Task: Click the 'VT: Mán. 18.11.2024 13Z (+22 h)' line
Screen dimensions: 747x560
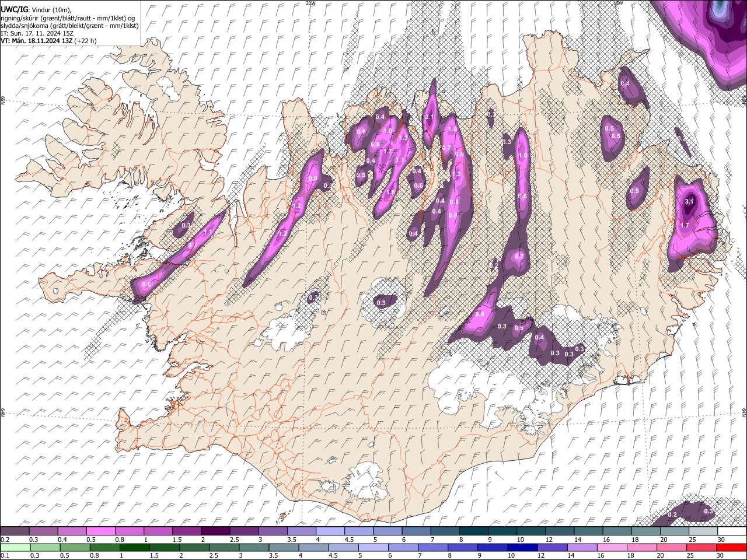Action: click(x=49, y=41)
